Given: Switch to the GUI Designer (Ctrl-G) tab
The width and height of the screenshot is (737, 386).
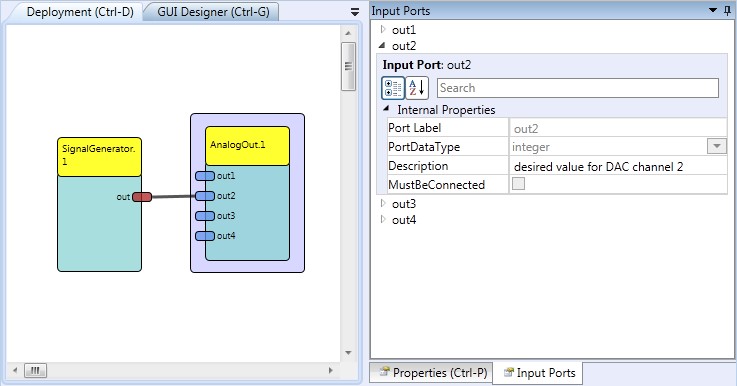Looking at the screenshot, I should 213,12.
